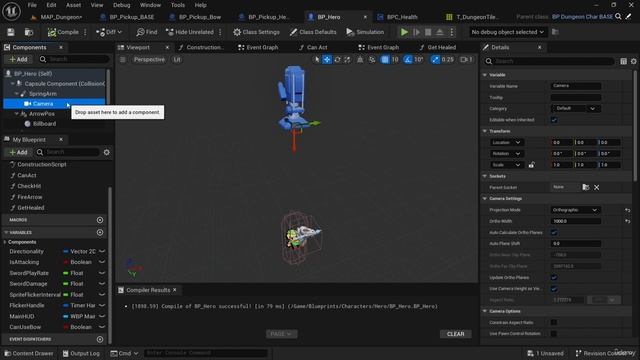Click the Compile button
The height and width of the screenshot is (360, 640).
[x=63, y=32]
